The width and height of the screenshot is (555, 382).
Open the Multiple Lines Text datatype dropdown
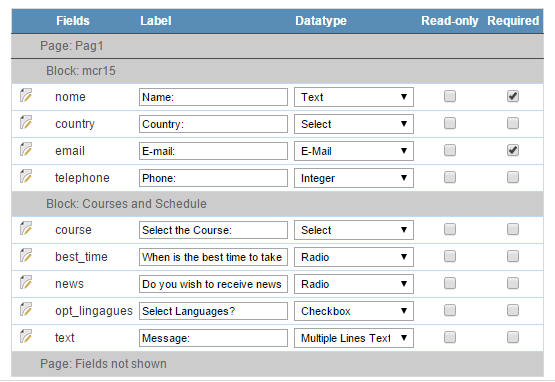[x=354, y=338]
